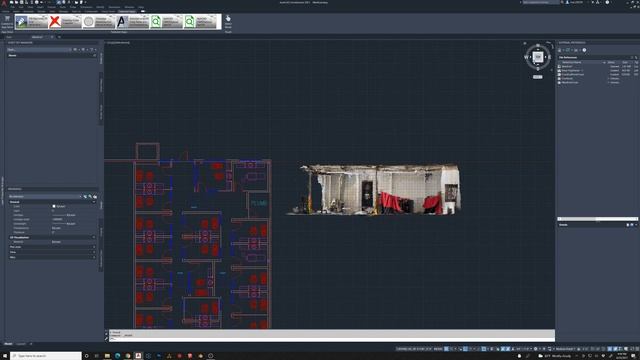
Task: Open File Explorer from Windows taskbar
Action: point(107,356)
